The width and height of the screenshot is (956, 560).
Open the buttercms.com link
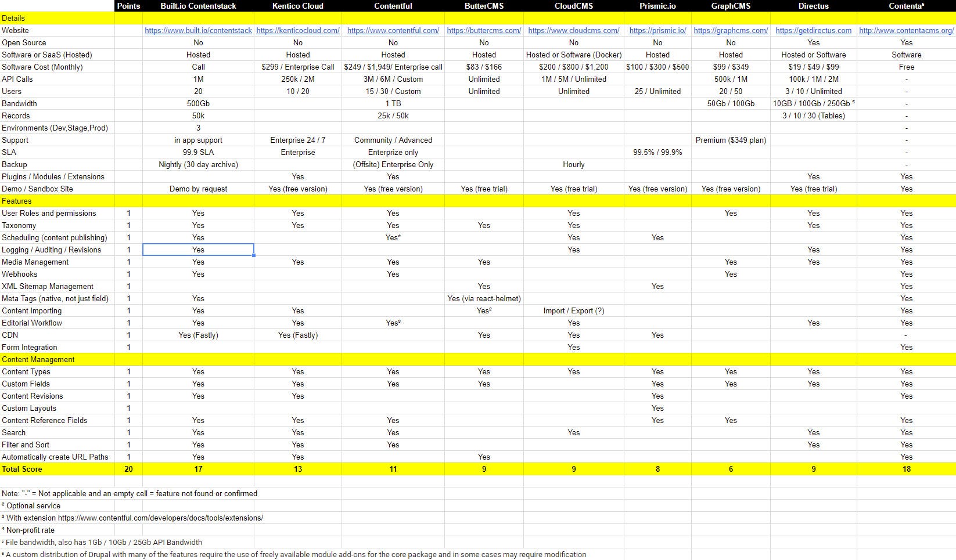click(x=484, y=30)
